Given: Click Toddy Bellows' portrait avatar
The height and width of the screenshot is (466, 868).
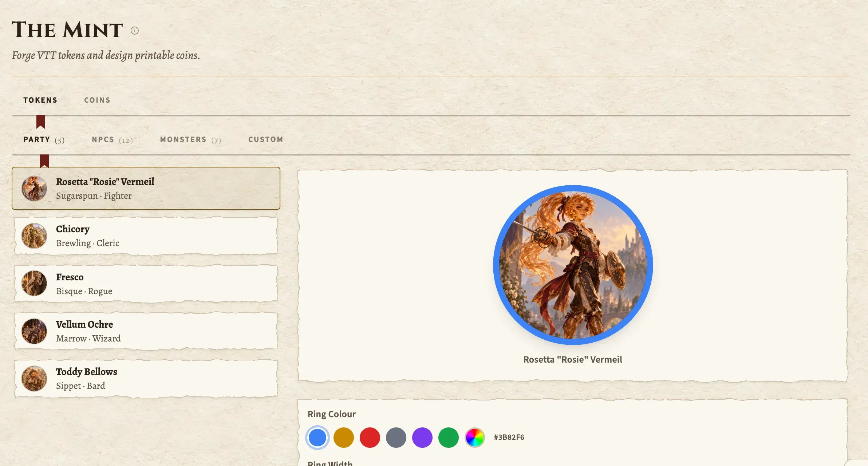Looking at the screenshot, I should click(x=34, y=379).
